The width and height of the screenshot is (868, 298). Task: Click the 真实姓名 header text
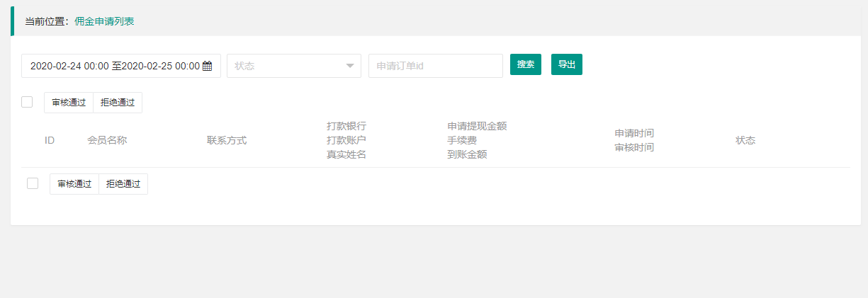pyautogui.click(x=346, y=154)
